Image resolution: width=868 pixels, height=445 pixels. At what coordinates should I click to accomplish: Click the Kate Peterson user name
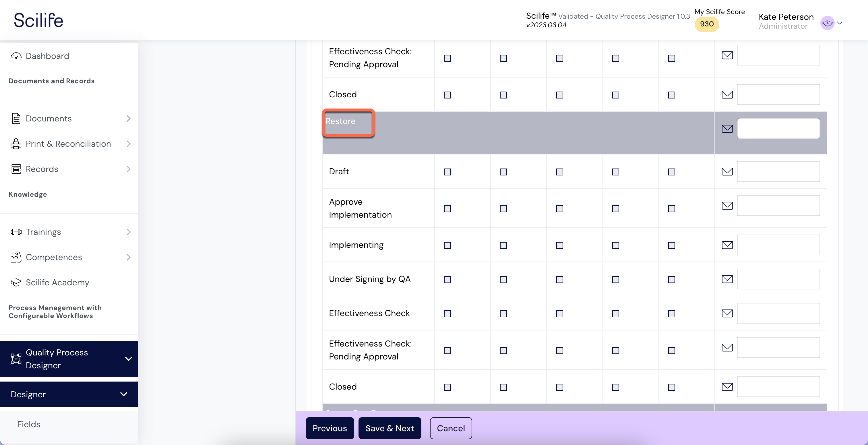click(786, 17)
